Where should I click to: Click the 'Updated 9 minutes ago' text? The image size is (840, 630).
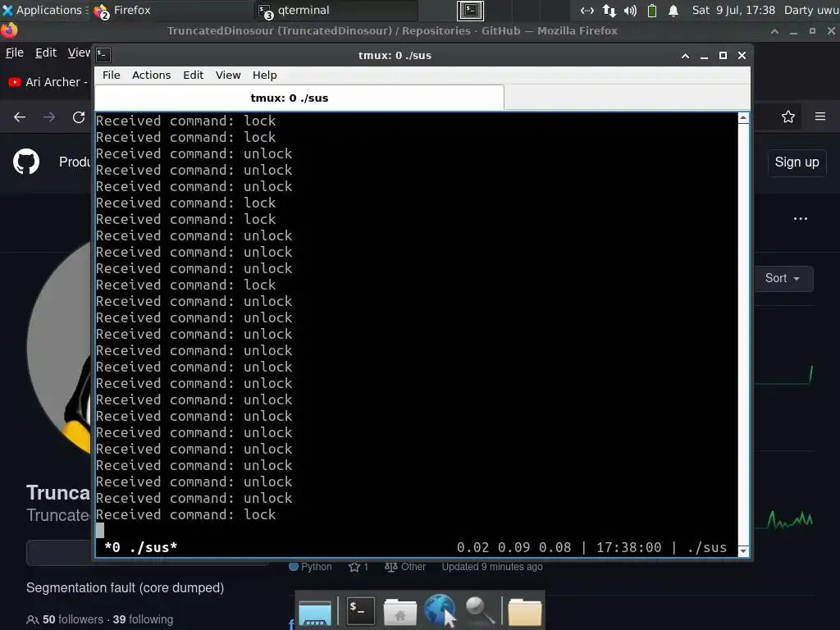(x=492, y=567)
